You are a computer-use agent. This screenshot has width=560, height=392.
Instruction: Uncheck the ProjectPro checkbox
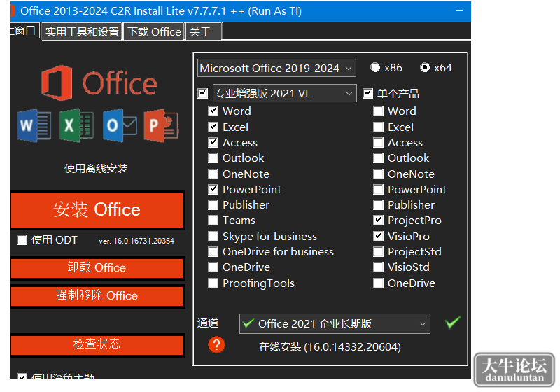pos(378,220)
